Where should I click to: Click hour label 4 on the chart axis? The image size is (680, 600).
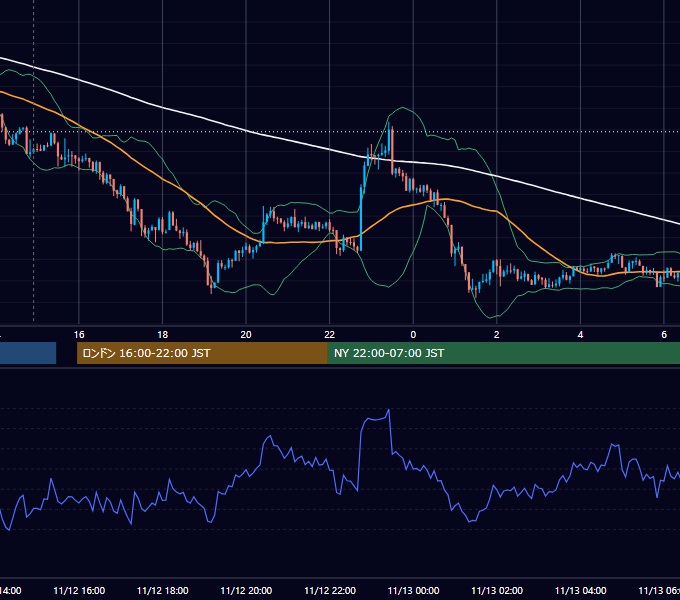[580, 335]
